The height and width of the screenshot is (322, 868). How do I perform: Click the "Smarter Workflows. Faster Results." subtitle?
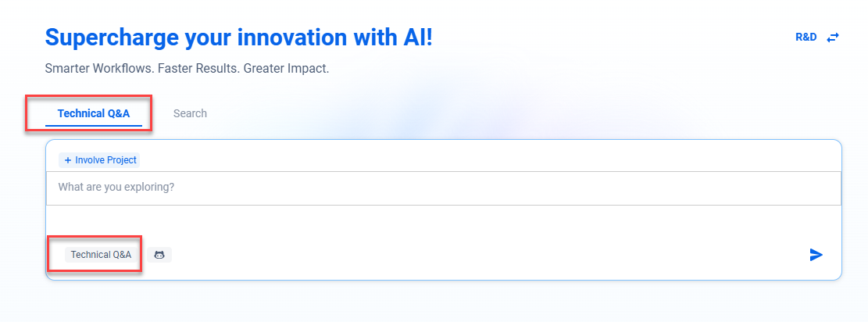pos(187,69)
